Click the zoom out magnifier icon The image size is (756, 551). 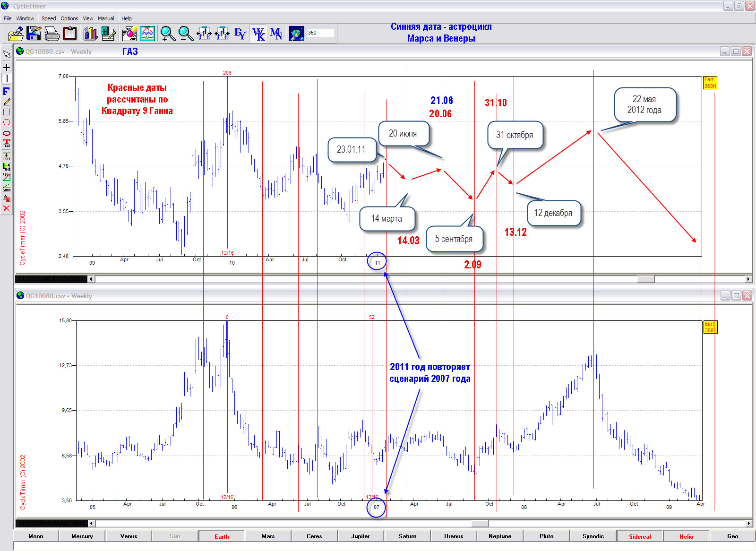click(x=185, y=34)
